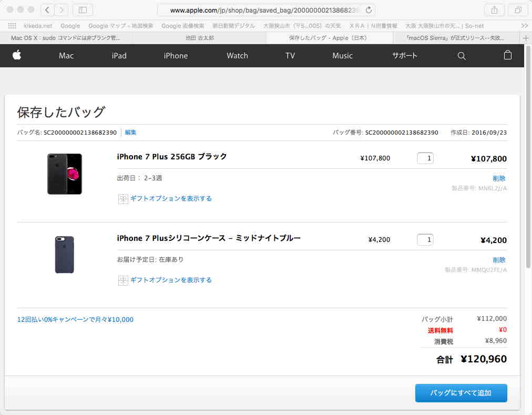This screenshot has width=532, height=415.
Task: Click iPhone 7 Plus black product thumbnail
Action: click(x=65, y=174)
